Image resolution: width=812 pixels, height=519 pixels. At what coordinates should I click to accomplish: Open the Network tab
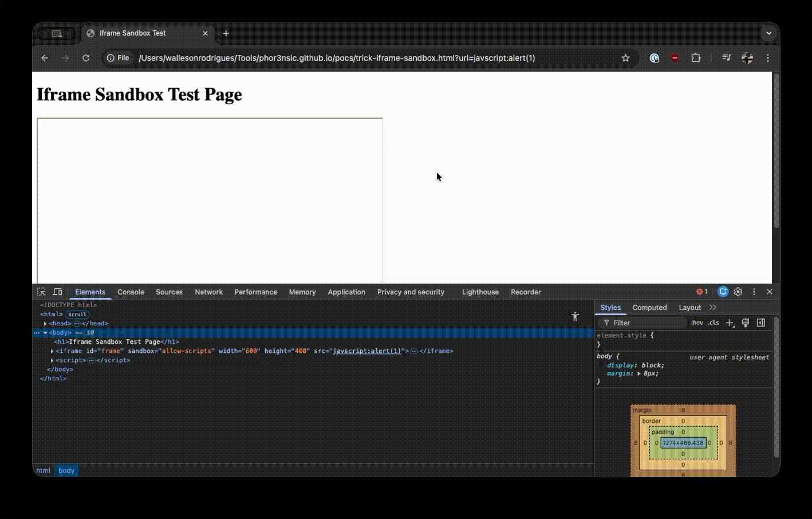[x=208, y=292]
